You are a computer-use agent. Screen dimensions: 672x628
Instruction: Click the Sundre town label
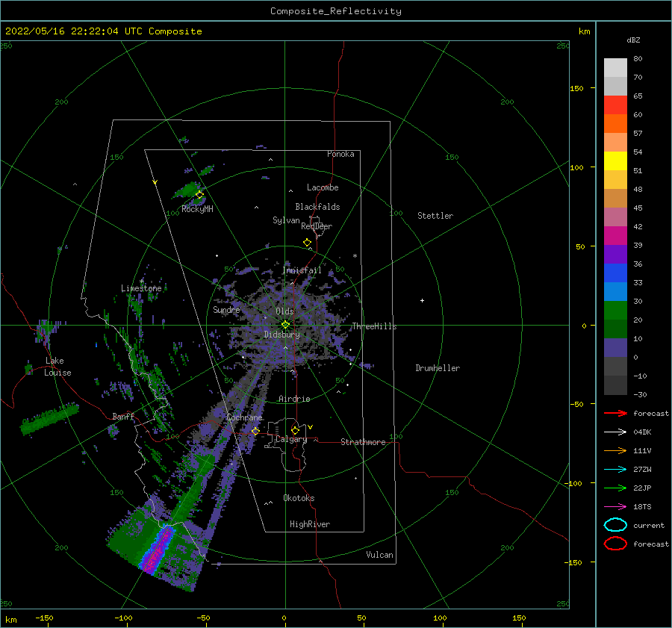[x=227, y=309]
